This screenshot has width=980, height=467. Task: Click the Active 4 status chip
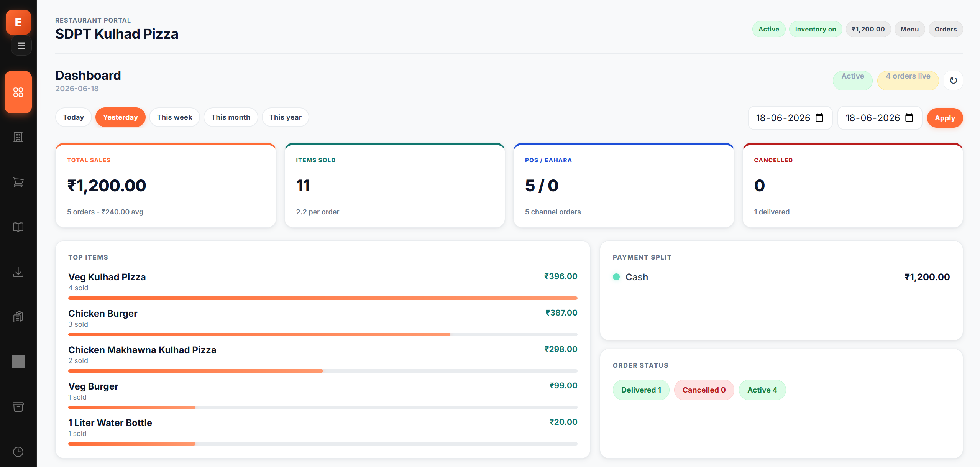click(762, 390)
